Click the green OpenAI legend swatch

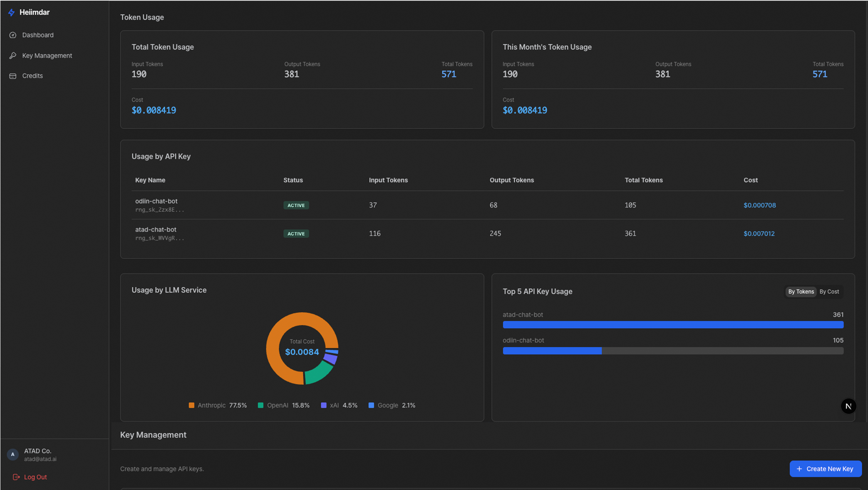point(260,405)
